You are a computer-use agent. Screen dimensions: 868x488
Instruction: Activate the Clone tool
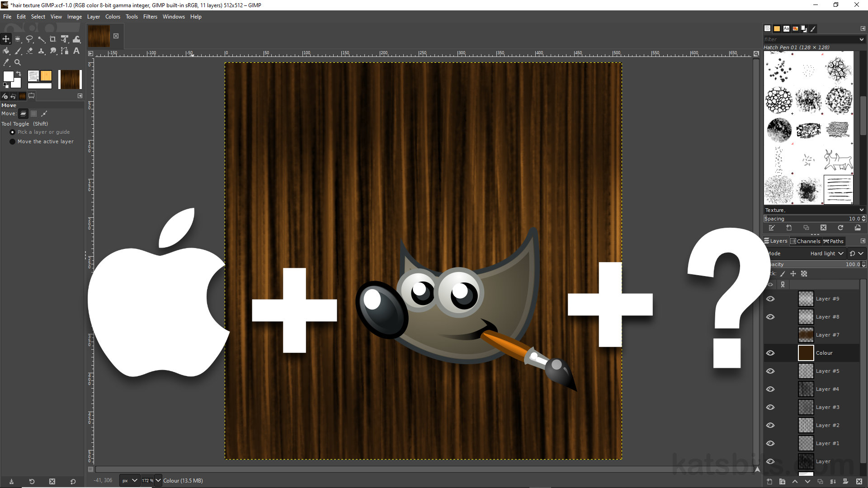click(41, 51)
